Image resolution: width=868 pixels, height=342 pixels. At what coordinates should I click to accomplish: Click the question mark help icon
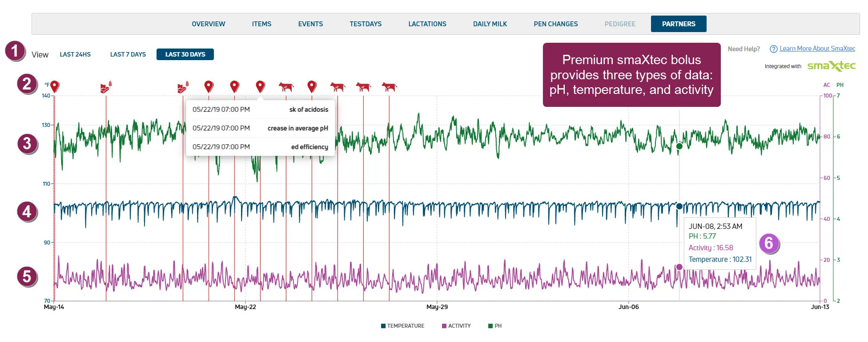[774, 49]
